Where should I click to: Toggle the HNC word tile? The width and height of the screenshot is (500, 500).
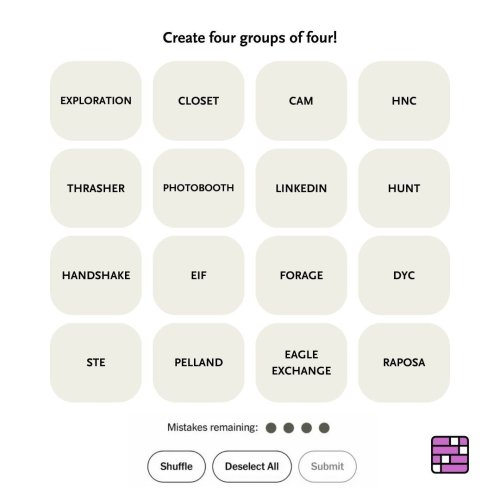click(x=404, y=101)
